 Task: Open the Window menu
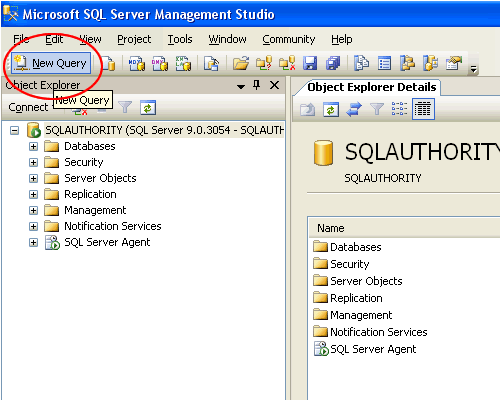point(227,39)
